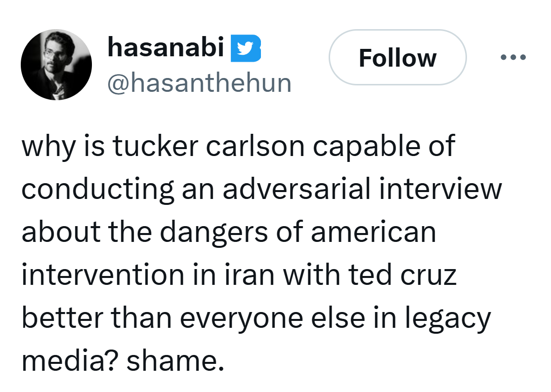Click the word "interview" in the tweet
Viewport: 551px width, 392px height.
point(441,189)
